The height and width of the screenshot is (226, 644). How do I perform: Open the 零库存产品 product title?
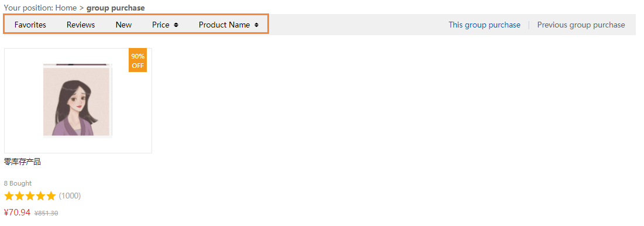pos(23,162)
